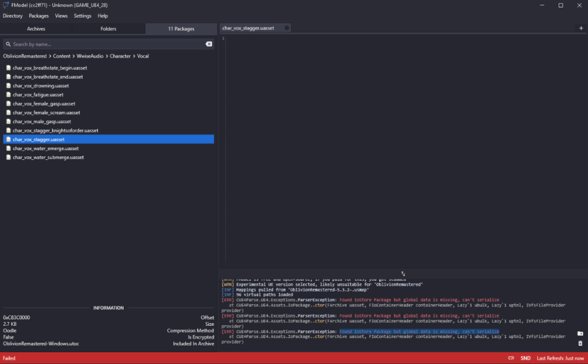
Task: Click file icon of char_vox_water_emerge.uasset
Action: coord(8,148)
